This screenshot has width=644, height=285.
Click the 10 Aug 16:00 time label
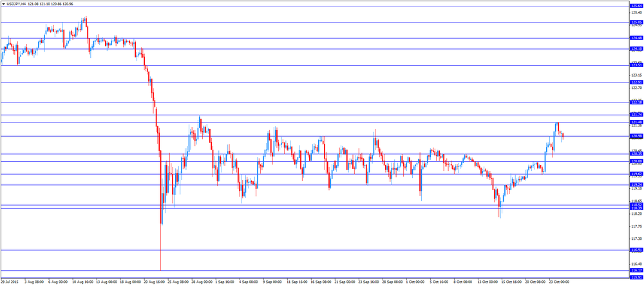[82, 282]
